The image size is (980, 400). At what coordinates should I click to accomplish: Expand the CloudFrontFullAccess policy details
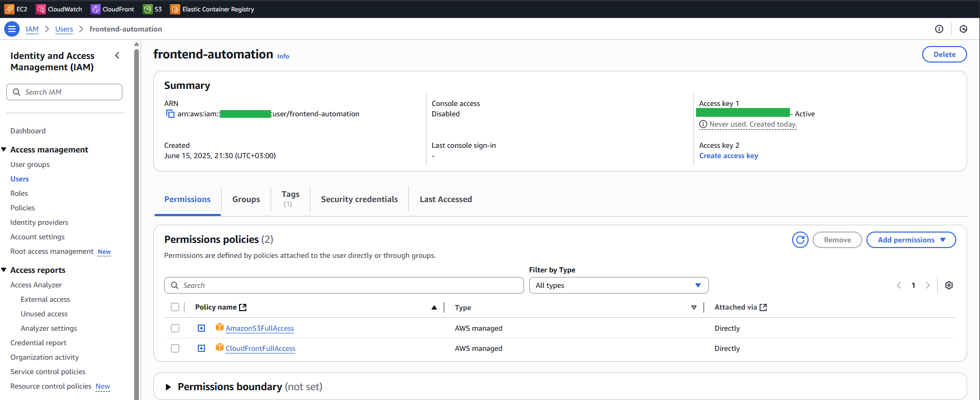[x=201, y=348]
